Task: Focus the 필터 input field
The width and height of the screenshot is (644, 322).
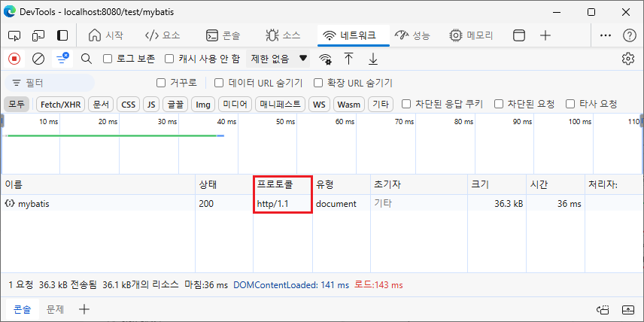Action: [50, 83]
